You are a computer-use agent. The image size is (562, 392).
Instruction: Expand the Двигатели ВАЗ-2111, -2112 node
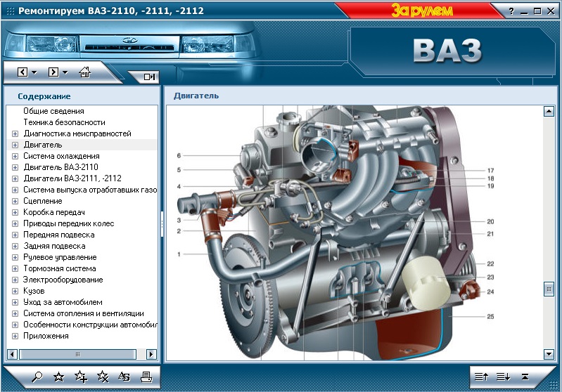(x=15, y=178)
